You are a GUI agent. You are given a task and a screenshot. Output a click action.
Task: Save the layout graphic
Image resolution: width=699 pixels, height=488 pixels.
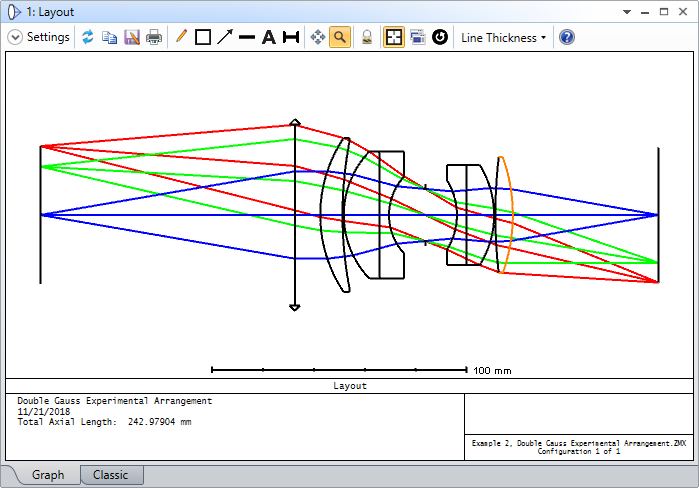132,37
